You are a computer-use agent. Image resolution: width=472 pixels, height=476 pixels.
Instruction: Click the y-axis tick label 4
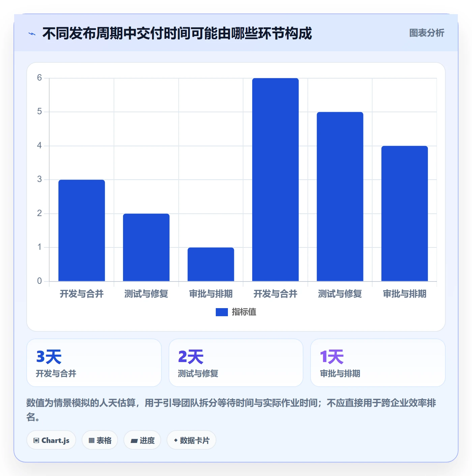click(39, 146)
